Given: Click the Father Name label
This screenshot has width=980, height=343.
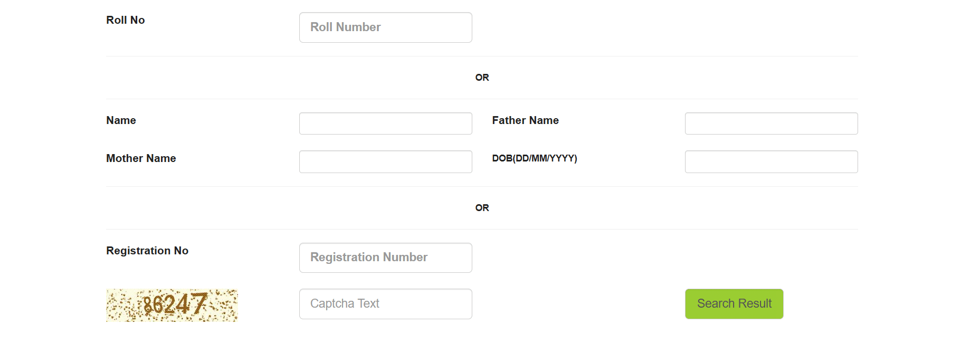Looking at the screenshot, I should 525,120.
